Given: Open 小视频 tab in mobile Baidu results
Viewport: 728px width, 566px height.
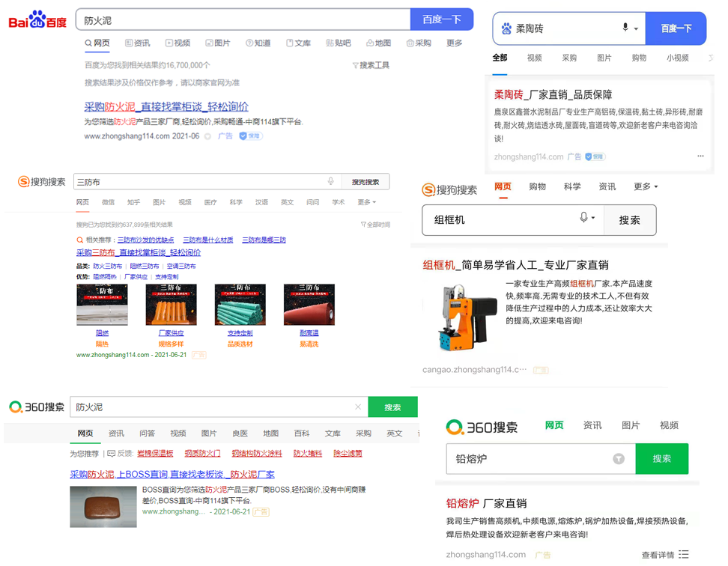Looking at the screenshot, I should pos(677,58).
